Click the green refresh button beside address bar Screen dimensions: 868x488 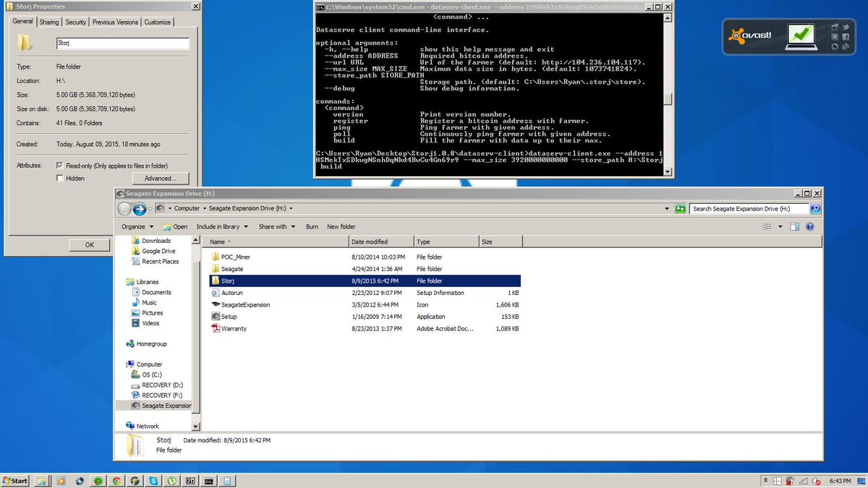pos(680,209)
